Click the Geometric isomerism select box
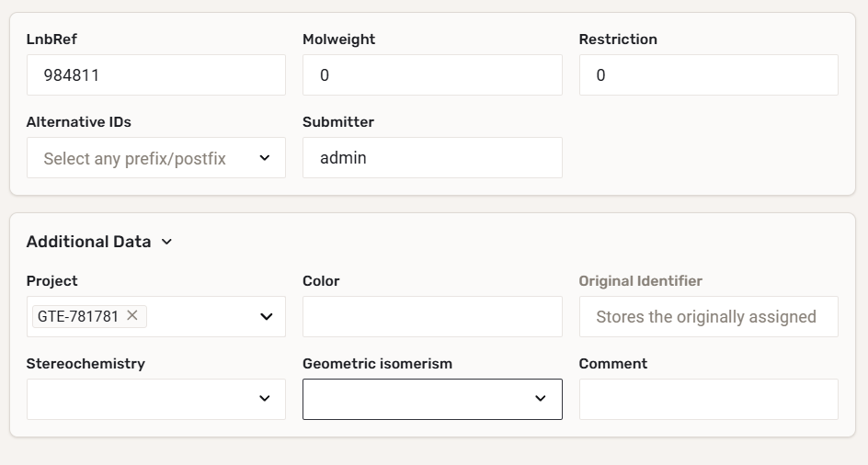Image resolution: width=868 pixels, height=465 pixels. point(414,399)
